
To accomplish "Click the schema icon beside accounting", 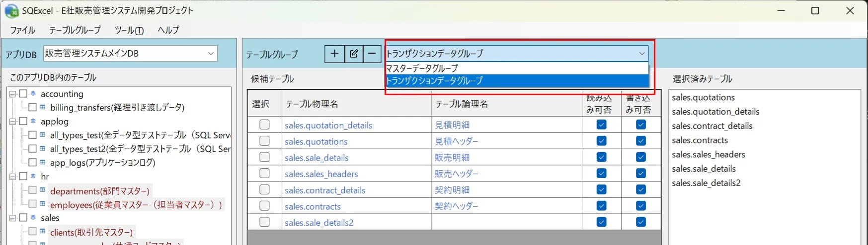I will [33, 93].
